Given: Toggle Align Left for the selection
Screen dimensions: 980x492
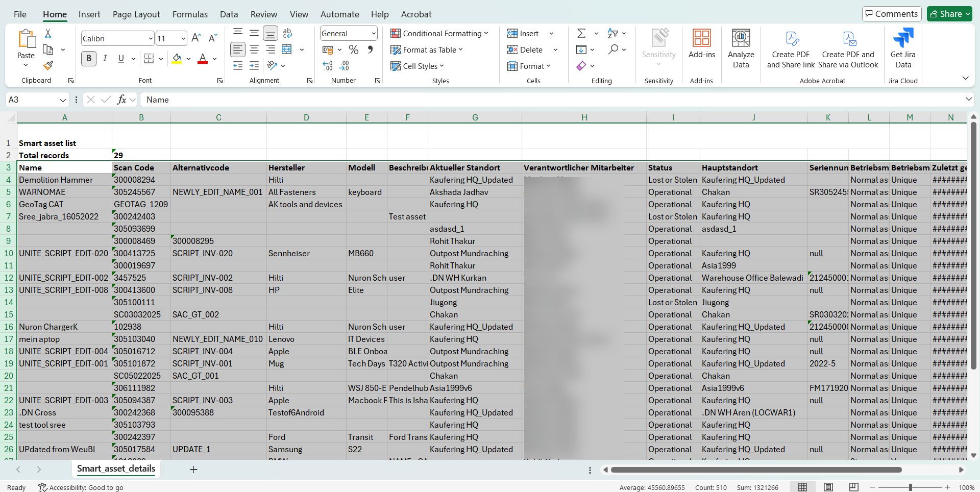Looking at the screenshot, I should (x=237, y=50).
